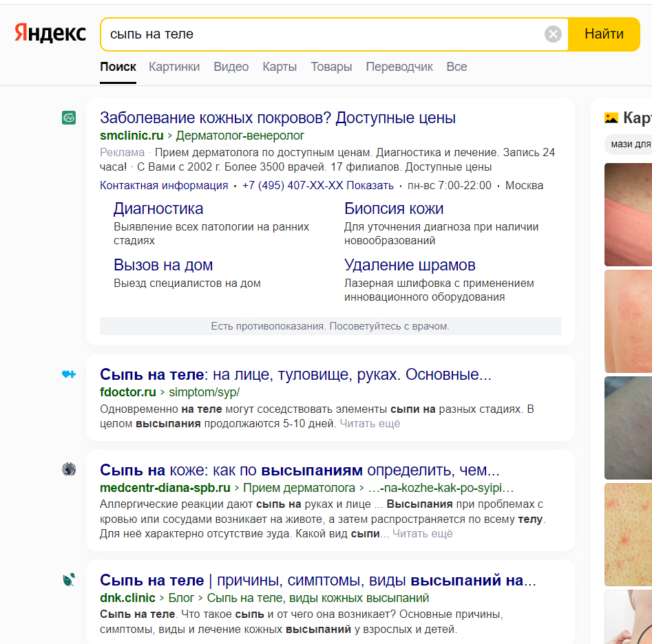Viewport: 652px width, 644px height.
Task: Open third thumbnail with grayish skin bumps
Action: (x=629, y=428)
